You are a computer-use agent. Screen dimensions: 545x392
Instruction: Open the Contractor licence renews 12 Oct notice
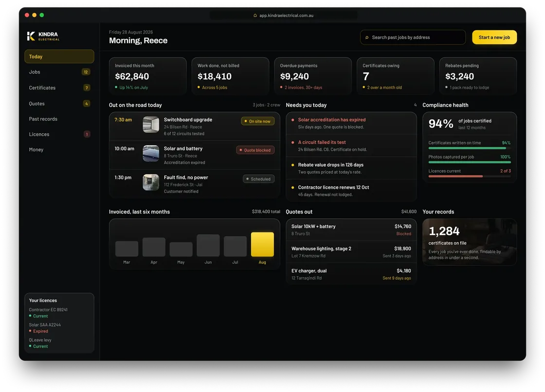pyautogui.click(x=351, y=191)
